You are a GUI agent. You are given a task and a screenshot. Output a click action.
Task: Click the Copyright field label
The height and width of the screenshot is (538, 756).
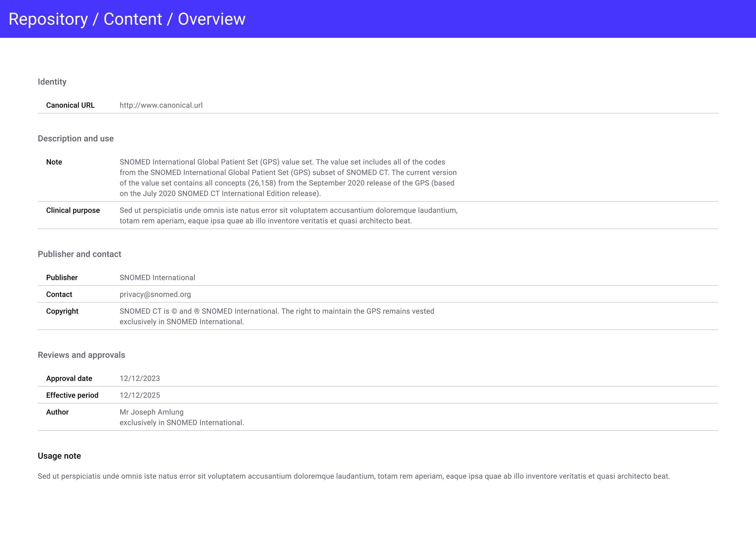coord(62,311)
